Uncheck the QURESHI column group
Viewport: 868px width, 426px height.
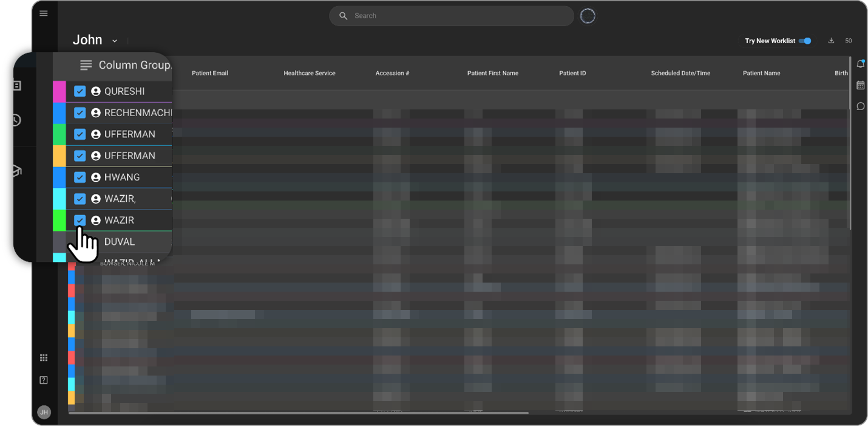80,91
